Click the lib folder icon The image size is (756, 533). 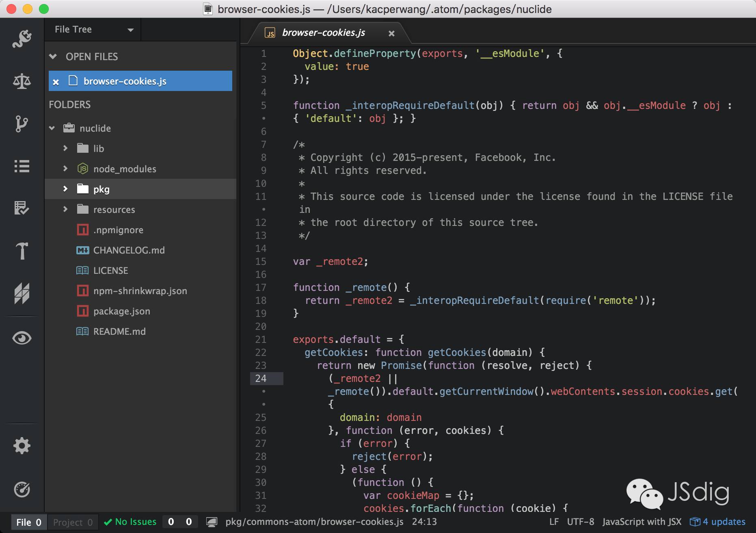click(83, 148)
